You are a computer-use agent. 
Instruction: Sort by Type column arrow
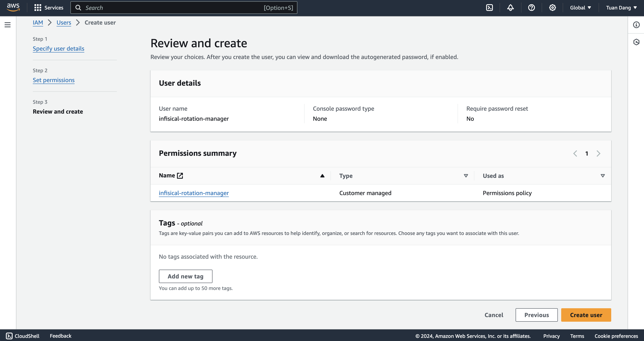coord(466,176)
